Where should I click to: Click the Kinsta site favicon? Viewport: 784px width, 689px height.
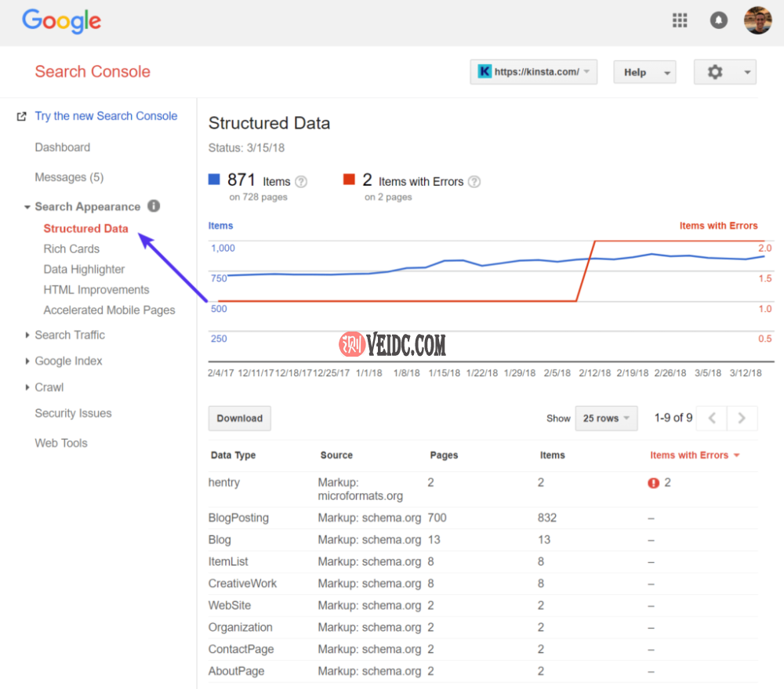[485, 71]
